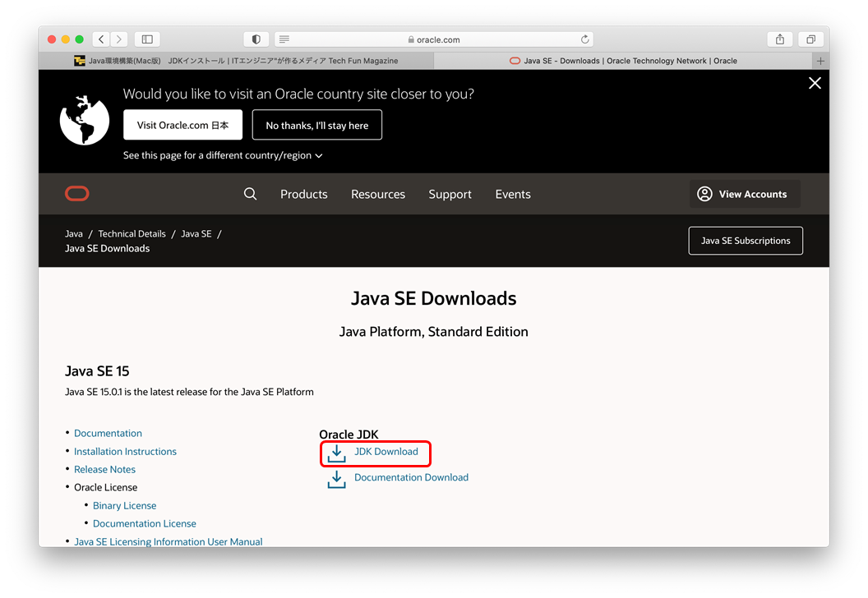
Task: Open the privacy report shield icon
Action: click(x=256, y=39)
